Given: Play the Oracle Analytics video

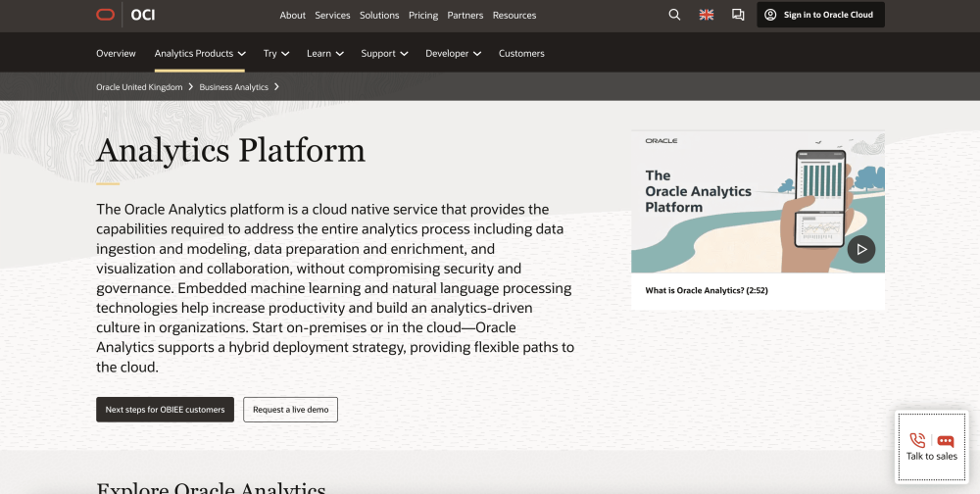Looking at the screenshot, I should [861, 249].
